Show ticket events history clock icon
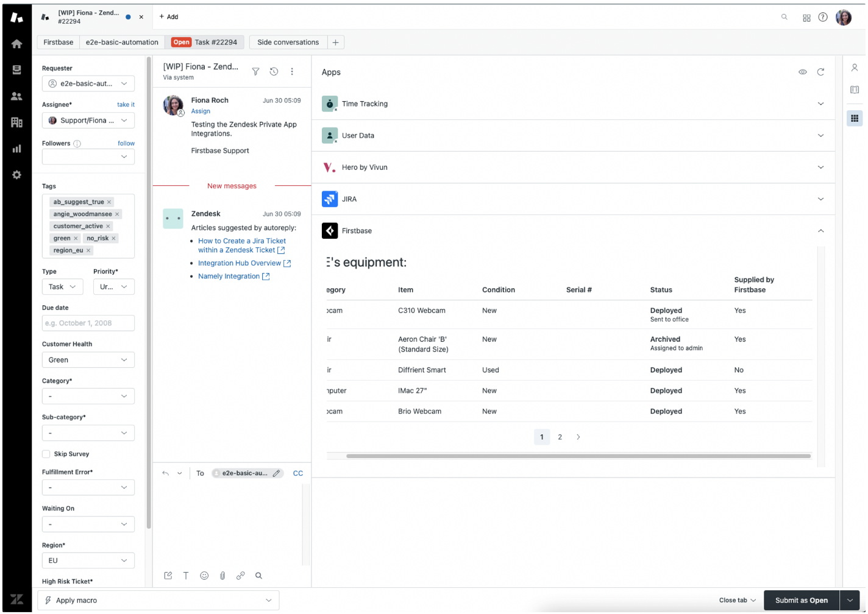This screenshot has width=868, height=614. coord(274,72)
